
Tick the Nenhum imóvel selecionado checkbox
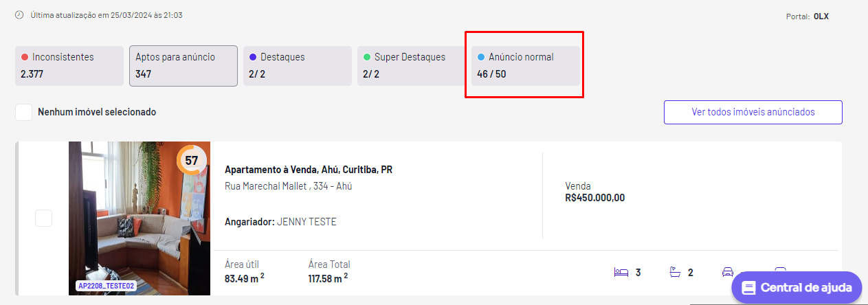[x=24, y=112]
